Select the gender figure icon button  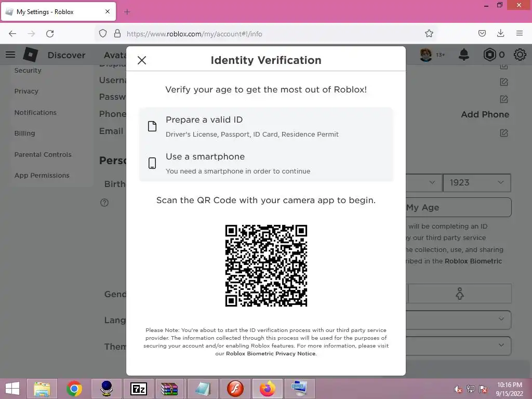(x=460, y=294)
